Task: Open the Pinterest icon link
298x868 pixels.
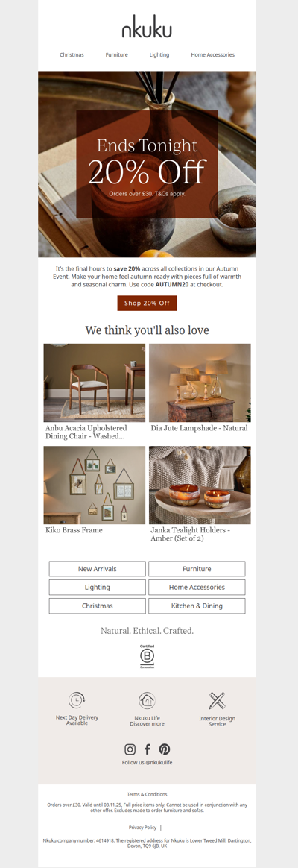Action: 165,749
